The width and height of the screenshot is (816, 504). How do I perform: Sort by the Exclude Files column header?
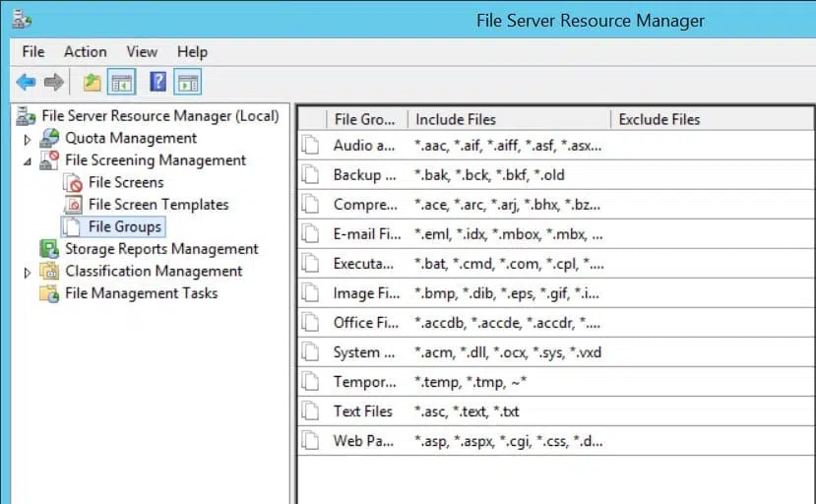click(x=713, y=119)
